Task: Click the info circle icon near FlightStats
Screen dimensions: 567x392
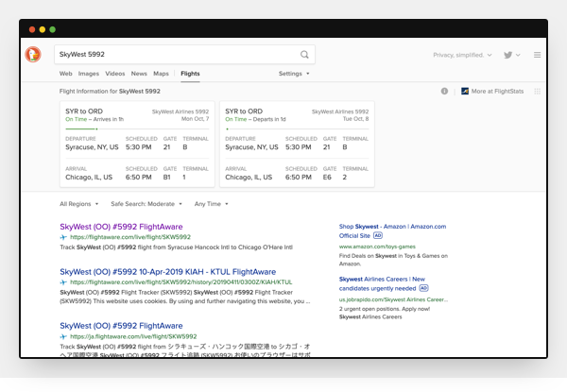Action: click(x=444, y=91)
